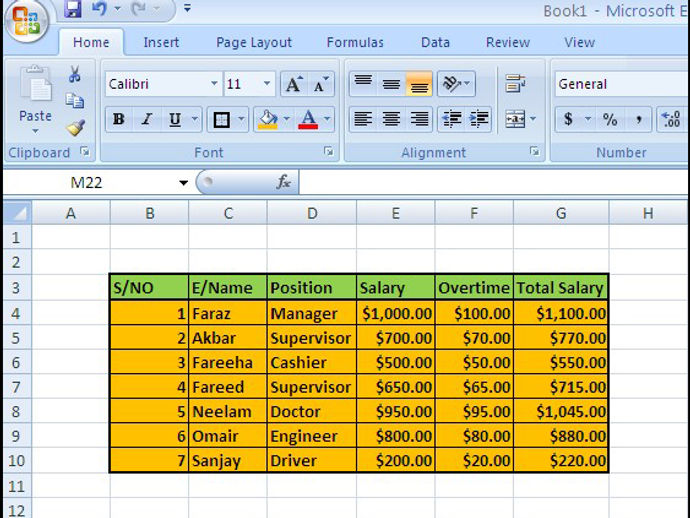Click the Redo arrow icon

click(138, 9)
